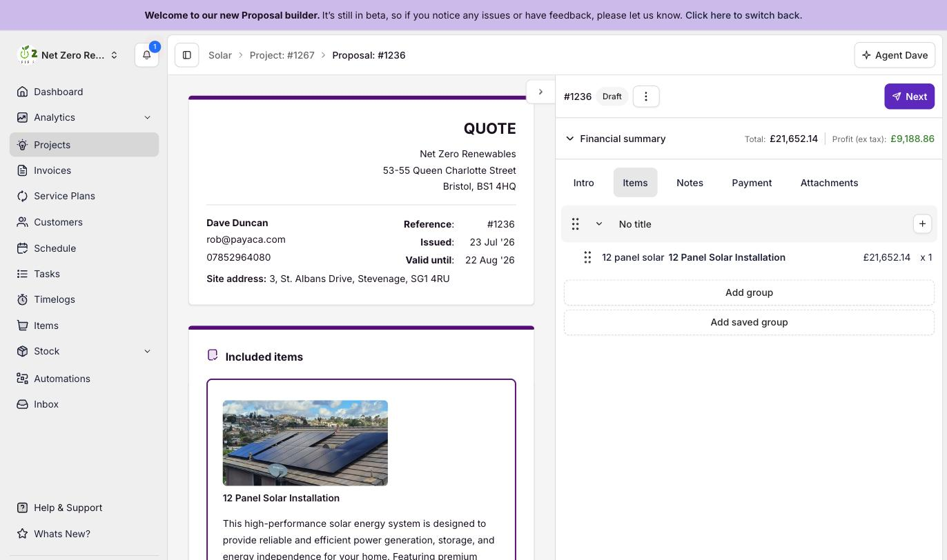The width and height of the screenshot is (947, 560).
Task: Click Add saved group
Action: pos(749,322)
